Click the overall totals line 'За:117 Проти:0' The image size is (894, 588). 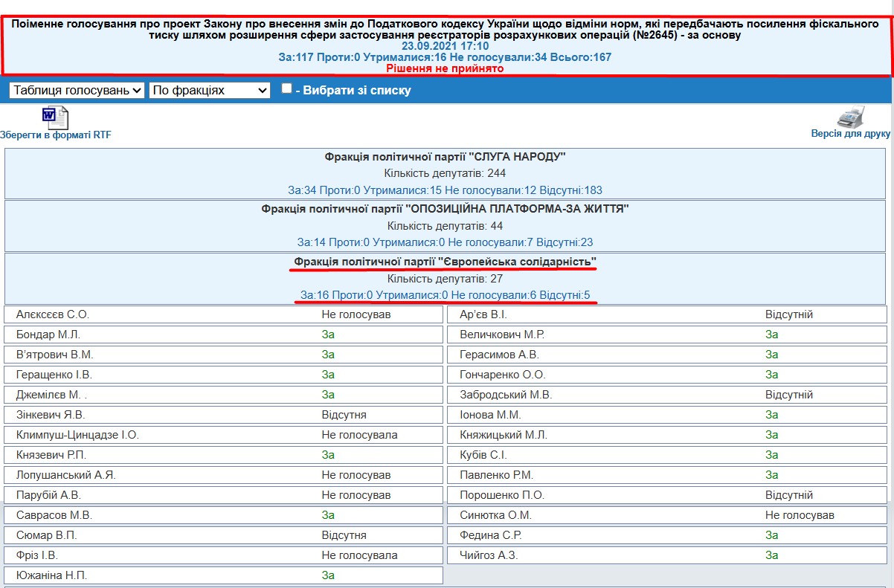[445, 57]
